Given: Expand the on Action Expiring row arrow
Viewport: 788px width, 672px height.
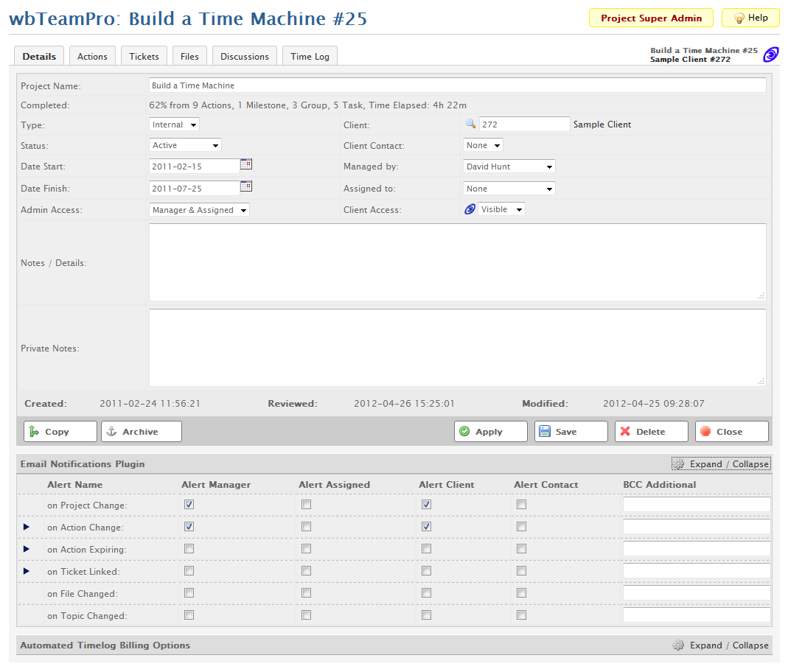Looking at the screenshot, I should [x=27, y=549].
